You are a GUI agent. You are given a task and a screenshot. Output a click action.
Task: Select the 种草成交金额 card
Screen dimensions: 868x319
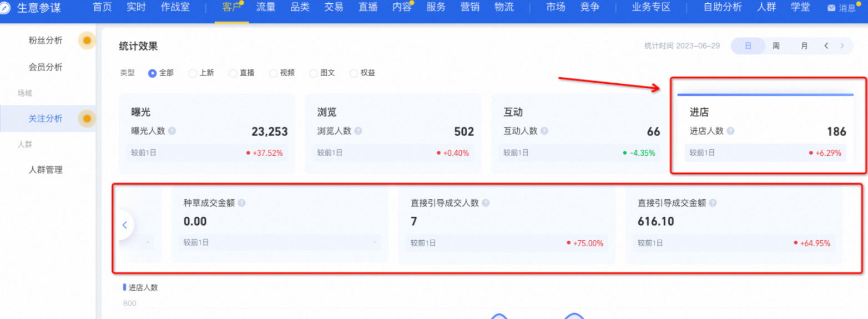tap(280, 225)
